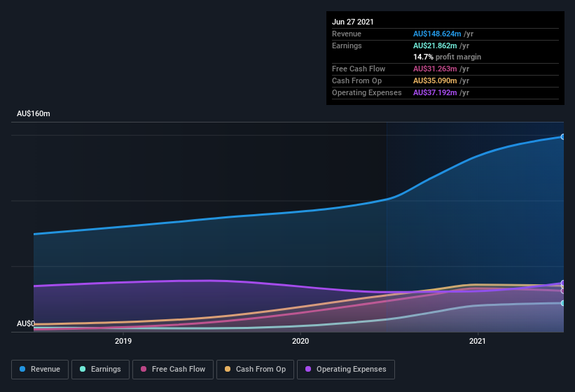This screenshot has height=392, width=575.
Task: Click the AU$160m y-axis label
Action: 34,113
